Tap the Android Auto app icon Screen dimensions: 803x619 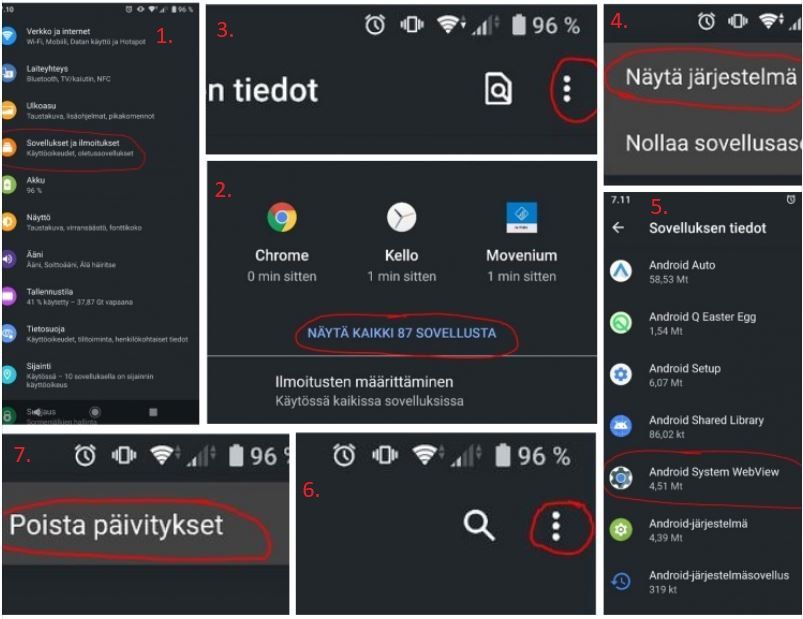[621, 271]
